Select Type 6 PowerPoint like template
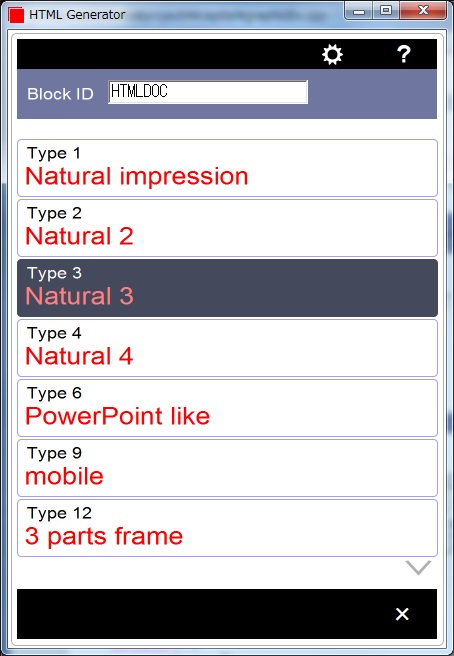Image resolution: width=454 pixels, height=656 pixels. (227, 408)
